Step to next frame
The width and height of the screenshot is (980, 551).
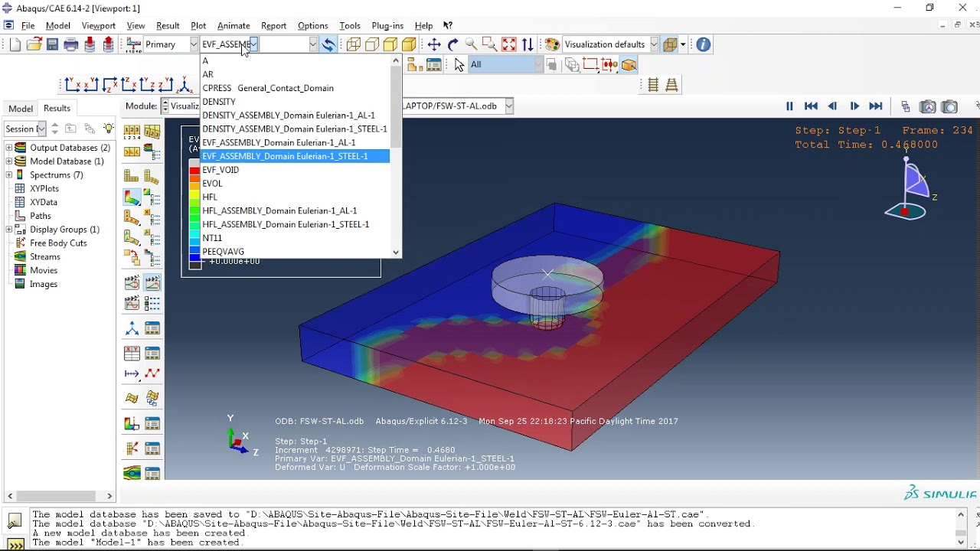854,106
